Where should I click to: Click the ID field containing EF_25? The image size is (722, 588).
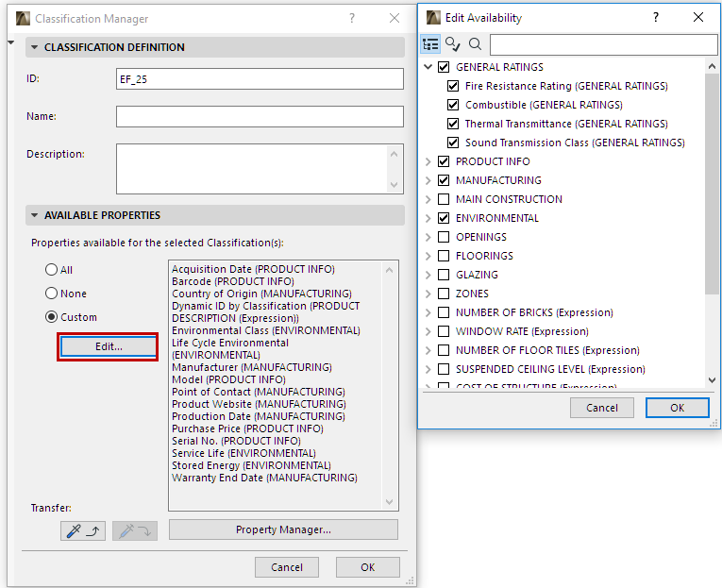(x=260, y=78)
